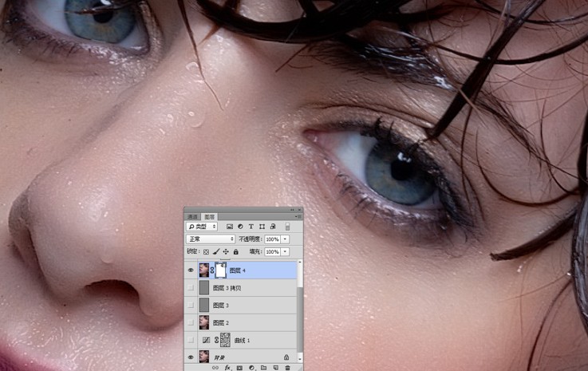Filter layers by shape layer icon

click(262, 227)
